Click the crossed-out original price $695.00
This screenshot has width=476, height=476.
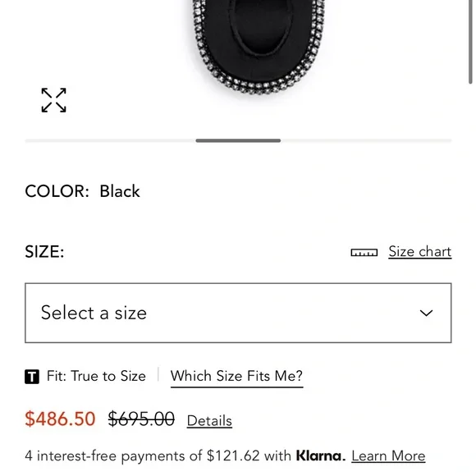[x=141, y=419]
